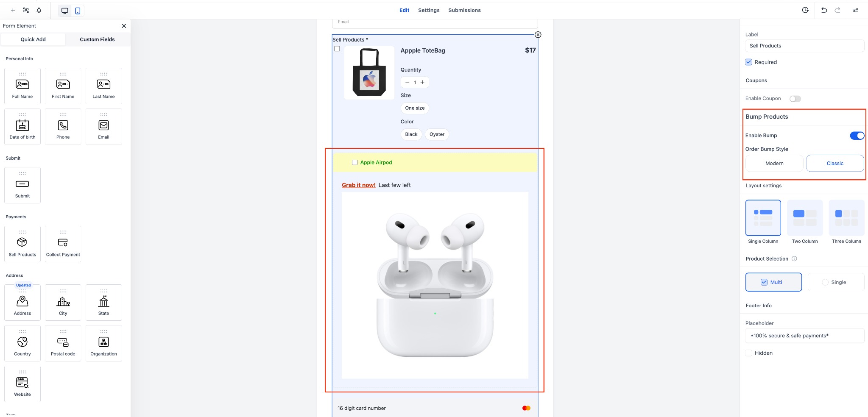Switch to Custom Fields tab

coord(97,39)
